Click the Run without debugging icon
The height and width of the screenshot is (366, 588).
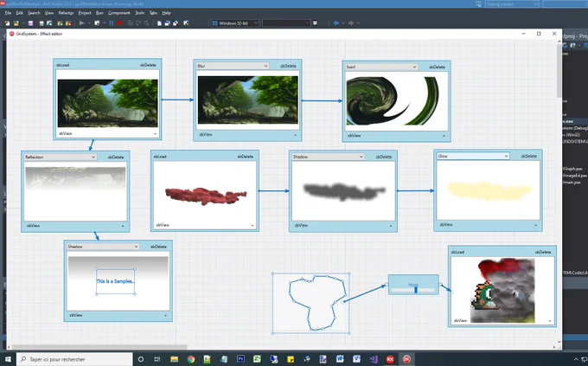point(97,22)
